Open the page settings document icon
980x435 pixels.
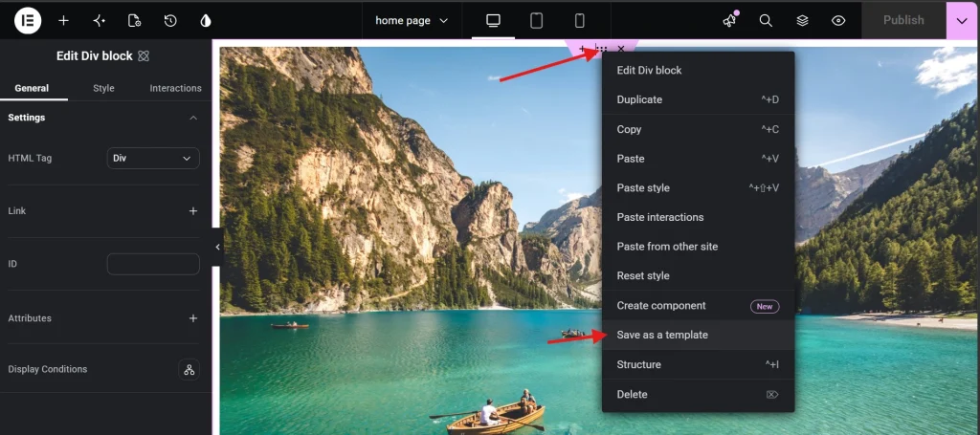coord(134,21)
